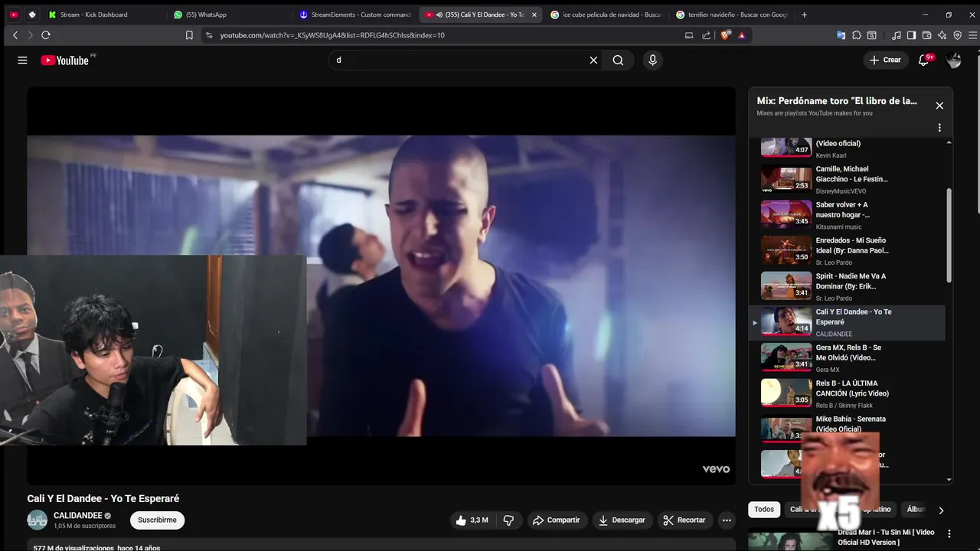This screenshot has width=980, height=551.
Task: Switch to ice cube pelicula tab
Action: tap(606, 15)
